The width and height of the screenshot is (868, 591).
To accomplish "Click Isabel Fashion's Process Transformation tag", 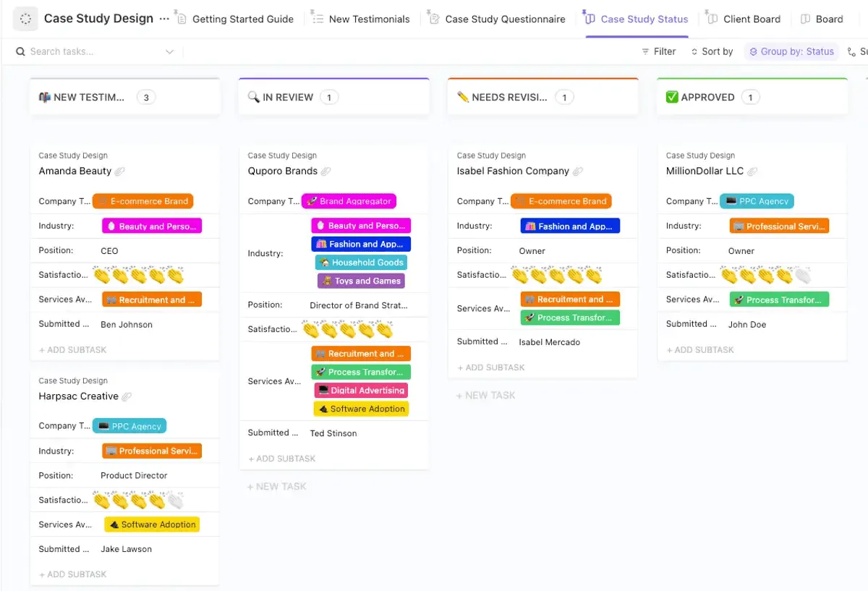I will tap(570, 317).
